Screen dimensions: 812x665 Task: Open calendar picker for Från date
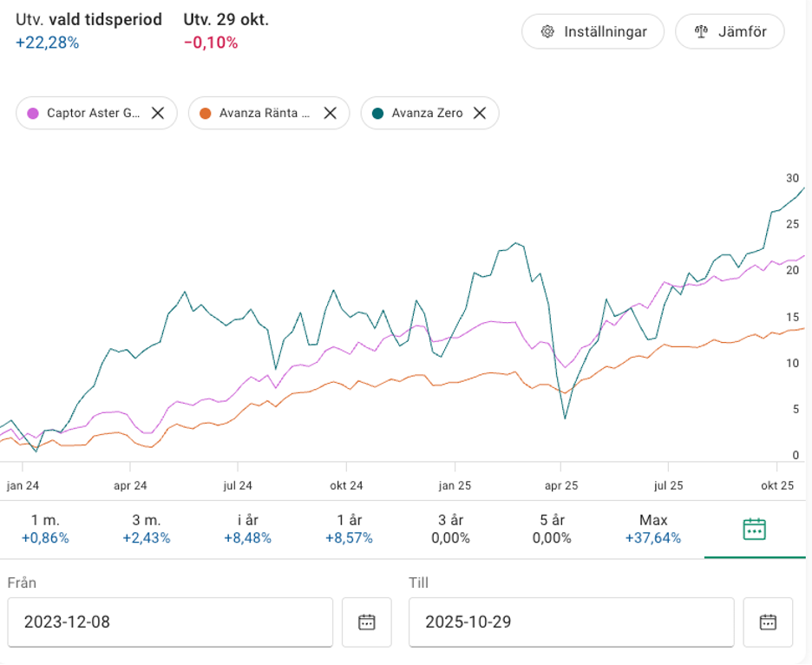click(366, 622)
